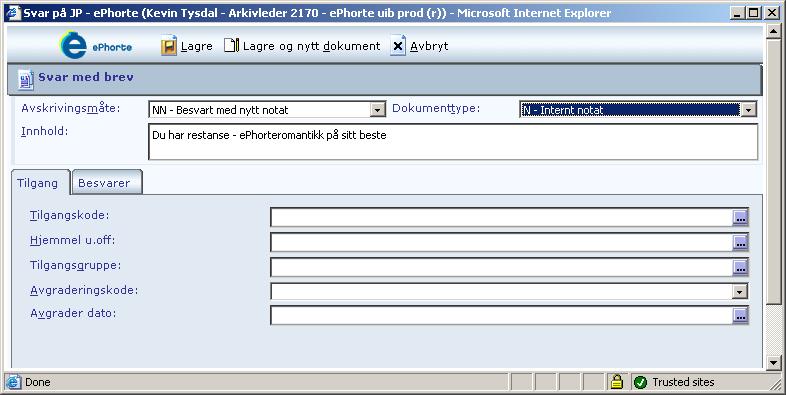Image resolution: width=786 pixels, height=395 pixels.
Task: Click the Trusted sites status text
Action: pos(683,382)
